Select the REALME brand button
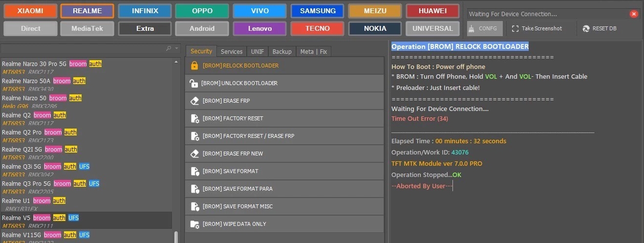This screenshot has width=644, height=243. tap(87, 11)
